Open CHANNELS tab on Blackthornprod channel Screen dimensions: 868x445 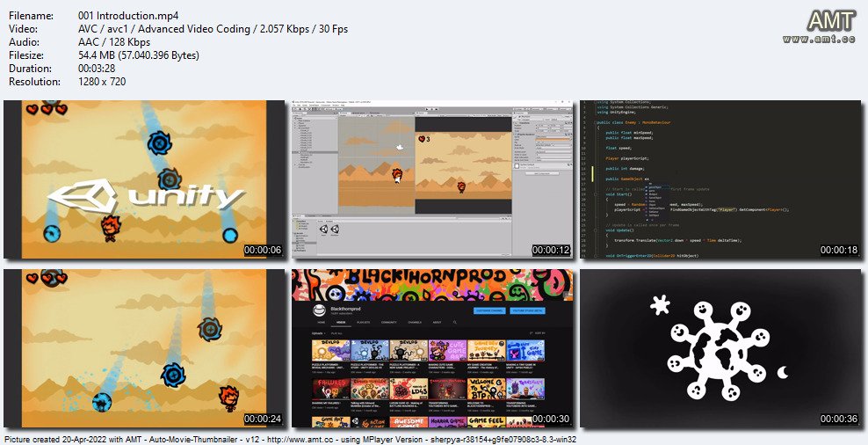pyautogui.click(x=415, y=322)
